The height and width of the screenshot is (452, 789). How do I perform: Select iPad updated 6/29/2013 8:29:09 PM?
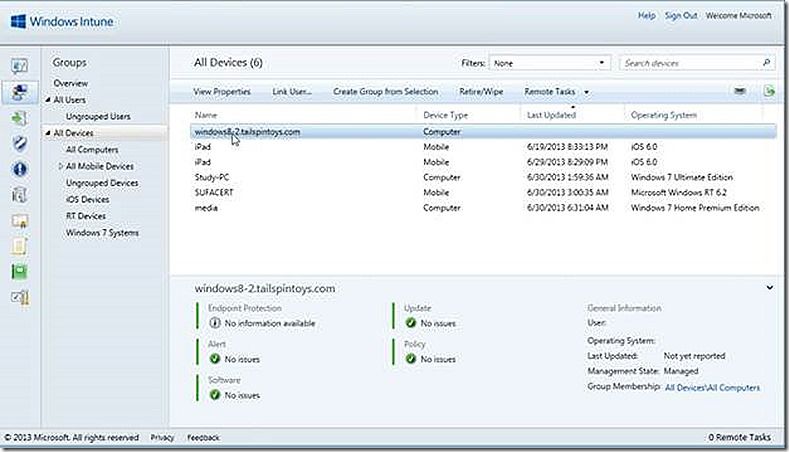(483, 162)
